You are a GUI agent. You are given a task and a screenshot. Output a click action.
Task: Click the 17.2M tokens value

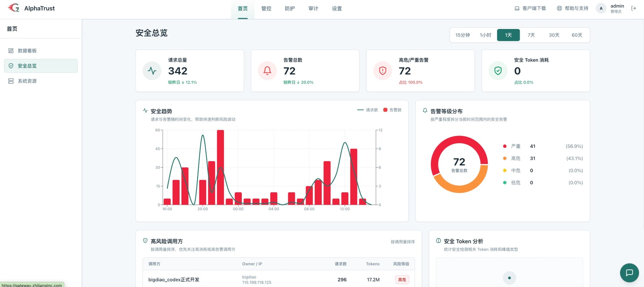click(373, 279)
